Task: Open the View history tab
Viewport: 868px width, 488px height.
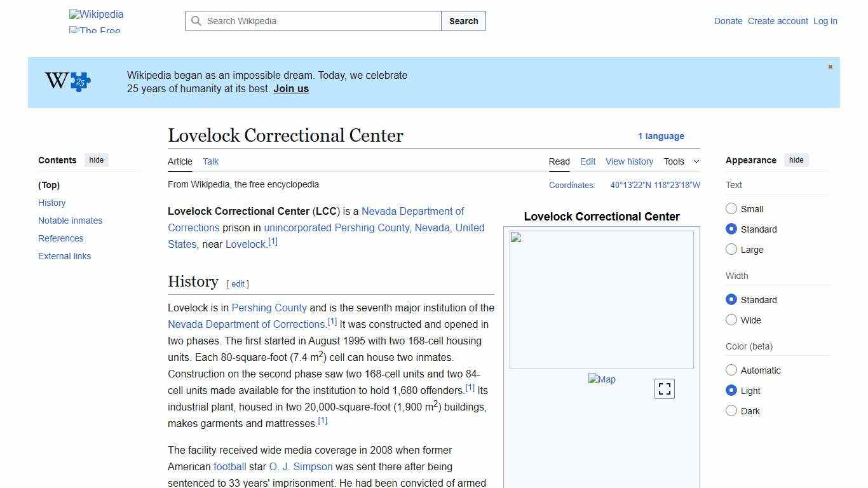Action: click(629, 161)
